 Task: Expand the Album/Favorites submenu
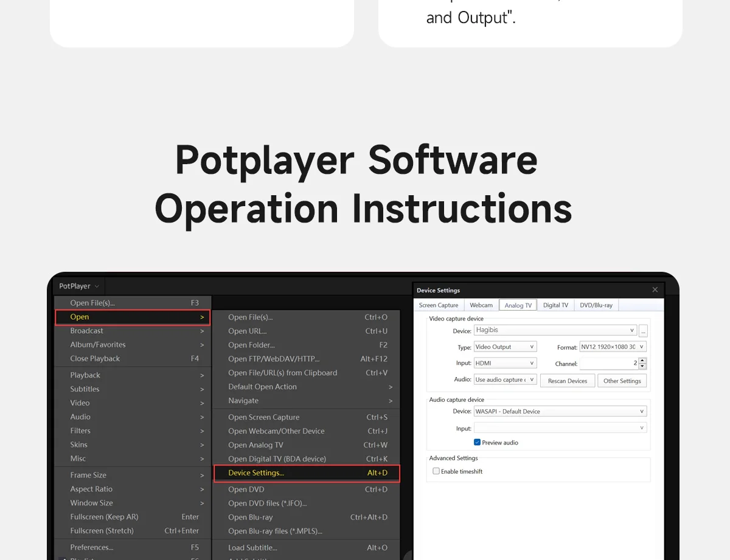pyautogui.click(x=133, y=345)
